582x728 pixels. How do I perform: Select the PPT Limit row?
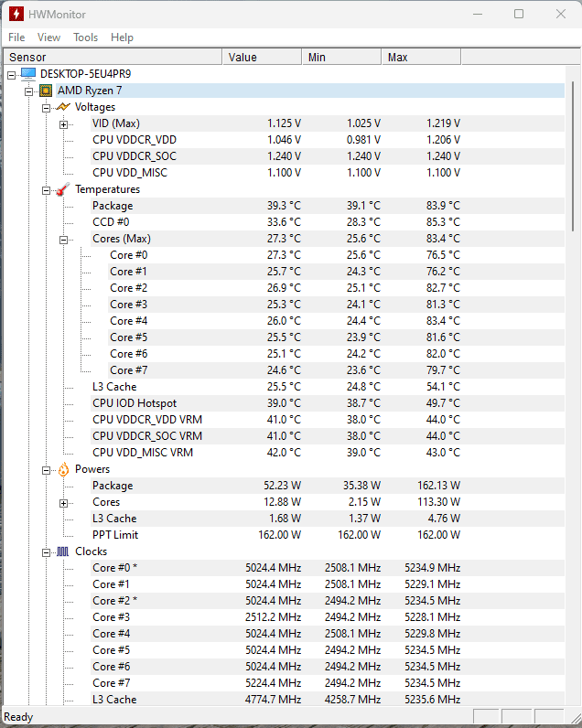[328, 535]
